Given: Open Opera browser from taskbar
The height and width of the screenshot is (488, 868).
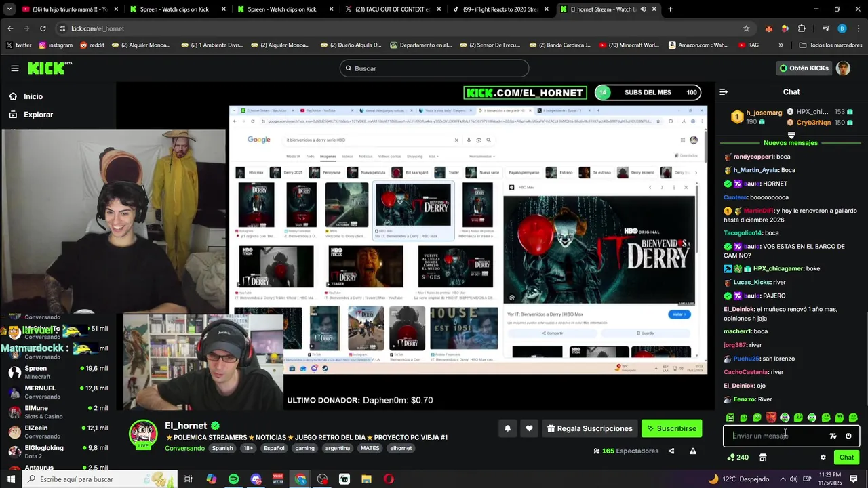Looking at the screenshot, I should [x=389, y=479].
